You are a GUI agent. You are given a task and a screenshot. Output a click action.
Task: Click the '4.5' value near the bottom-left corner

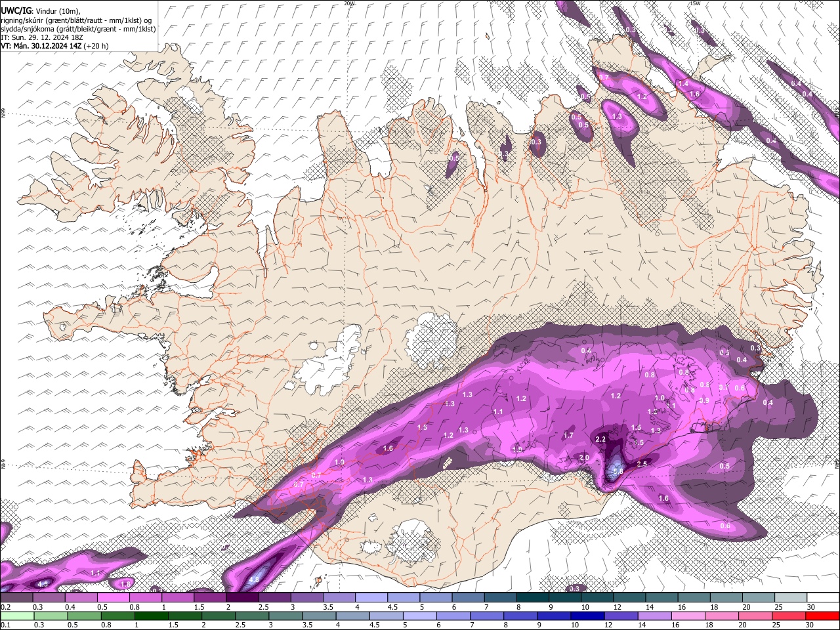(43, 583)
